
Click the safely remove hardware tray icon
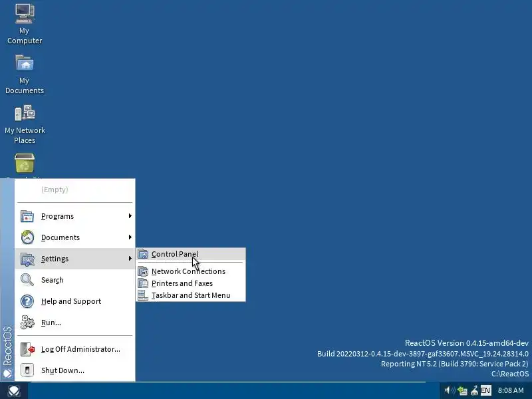coord(474,390)
